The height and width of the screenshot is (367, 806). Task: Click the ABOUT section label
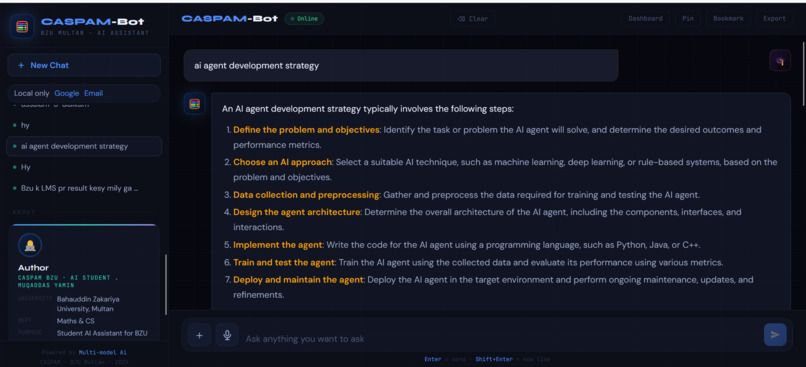coord(24,212)
